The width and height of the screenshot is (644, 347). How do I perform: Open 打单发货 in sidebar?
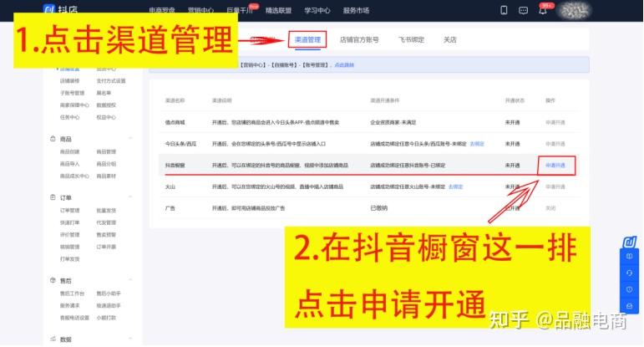pyautogui.click(x=70, y=259)
